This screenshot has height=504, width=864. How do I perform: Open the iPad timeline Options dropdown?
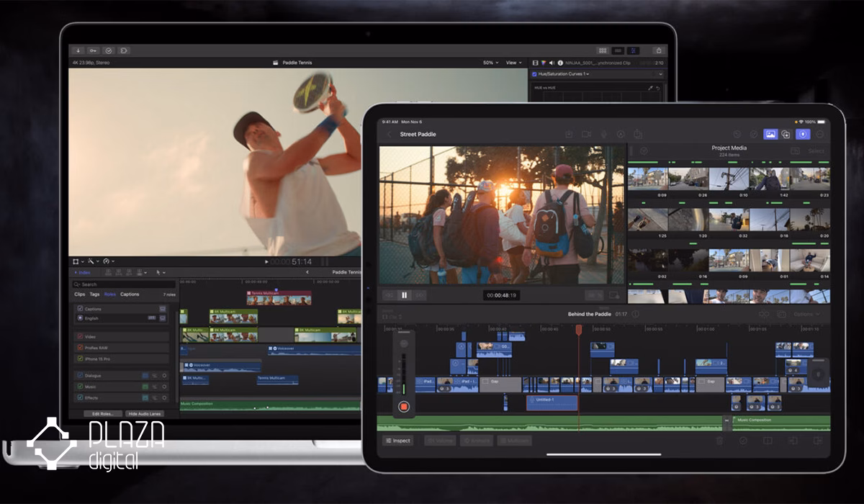[806, 314]
